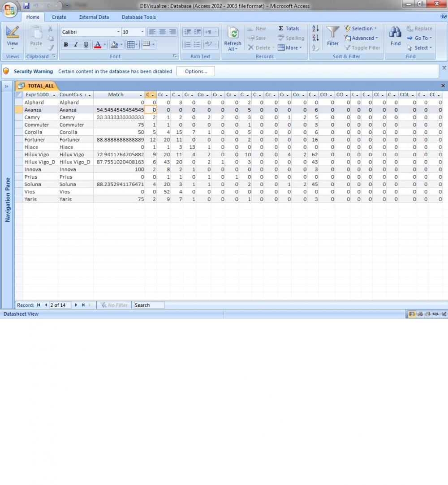Open font color dropdown arrow
Image resolution: width=448 pixels, height=485 pixels.
105,44
